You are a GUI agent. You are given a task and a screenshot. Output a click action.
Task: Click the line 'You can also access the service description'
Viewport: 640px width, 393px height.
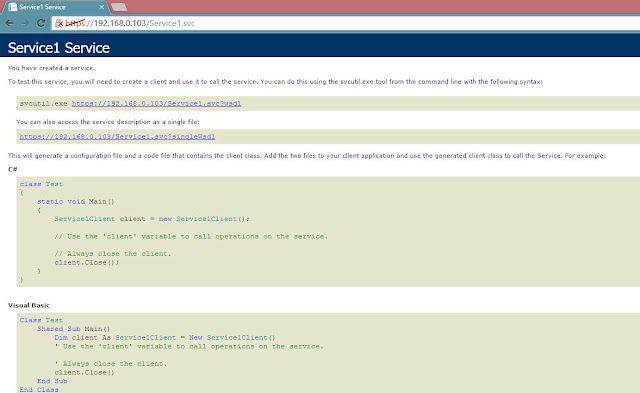click(x=108, y=122)
